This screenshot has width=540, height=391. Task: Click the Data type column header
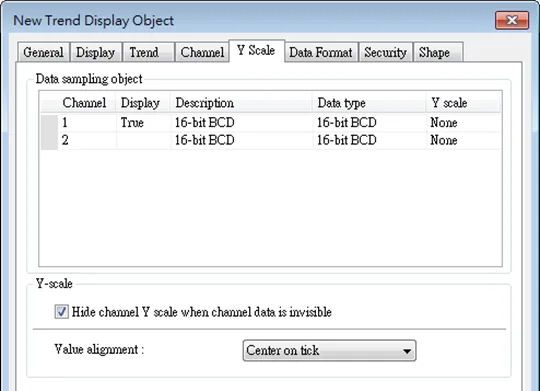tap(369, 103)
